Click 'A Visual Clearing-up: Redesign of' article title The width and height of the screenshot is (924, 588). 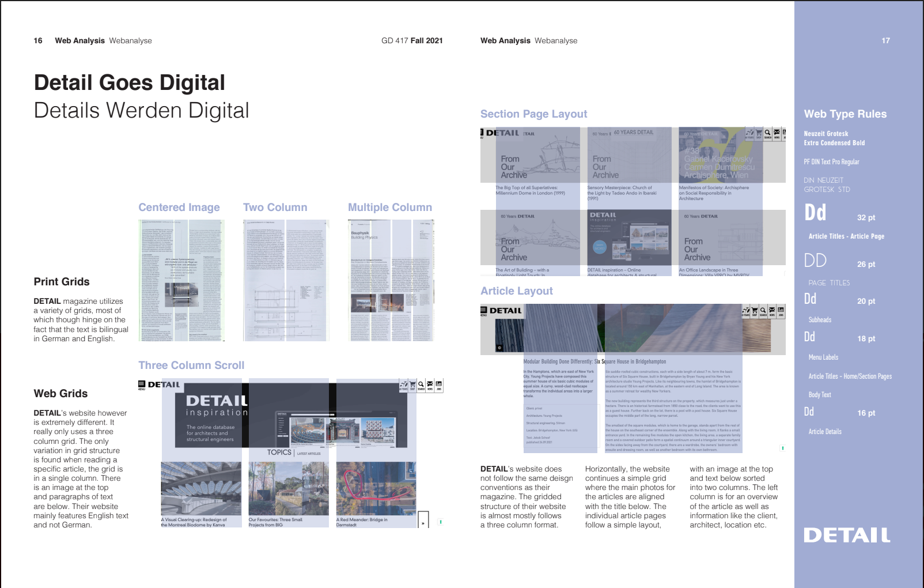point(194,519)
